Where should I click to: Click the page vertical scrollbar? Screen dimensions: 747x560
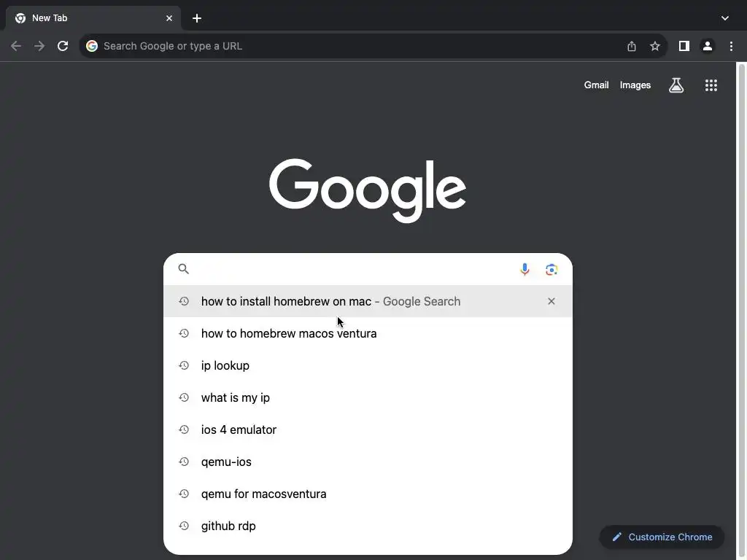click(x=742, y=311)
